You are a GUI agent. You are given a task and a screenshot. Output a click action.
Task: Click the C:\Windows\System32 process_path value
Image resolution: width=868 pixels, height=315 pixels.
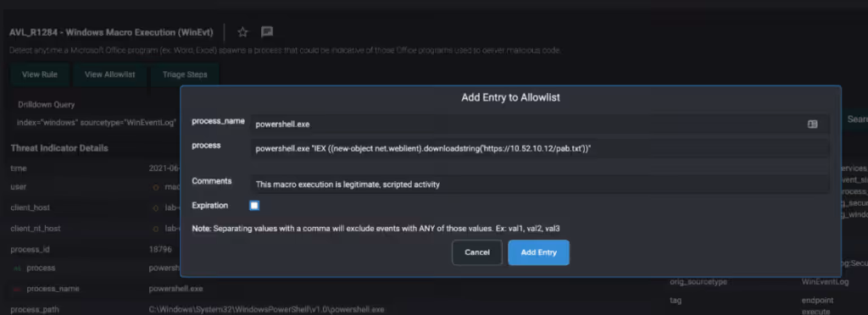[x=266, y=309]
